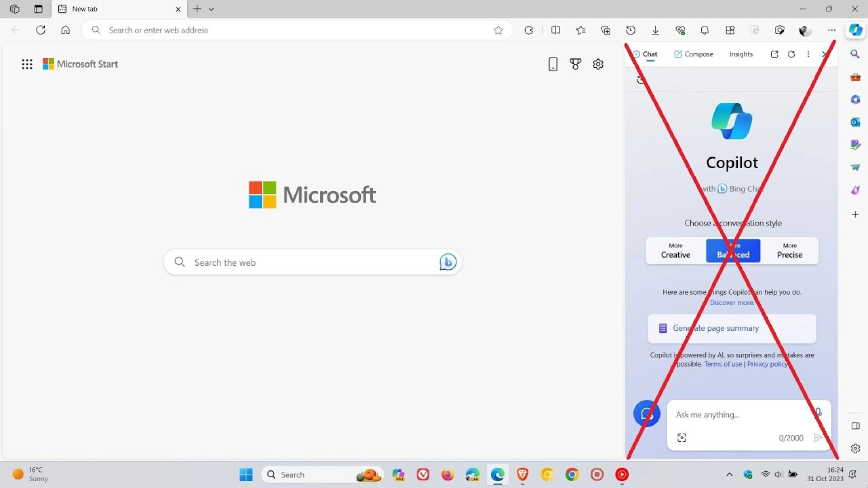Open the Microsoft Start apps grid

[x=27, y=64]
